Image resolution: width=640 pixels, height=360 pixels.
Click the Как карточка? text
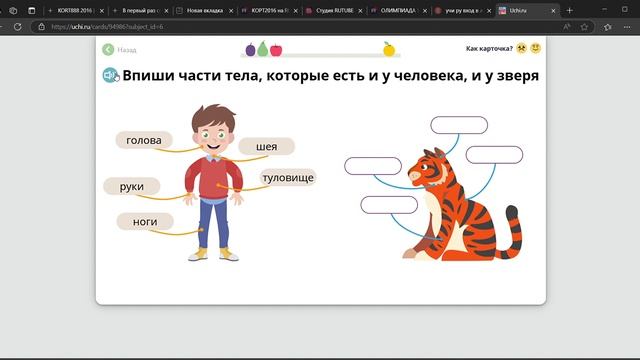(489, 48)
